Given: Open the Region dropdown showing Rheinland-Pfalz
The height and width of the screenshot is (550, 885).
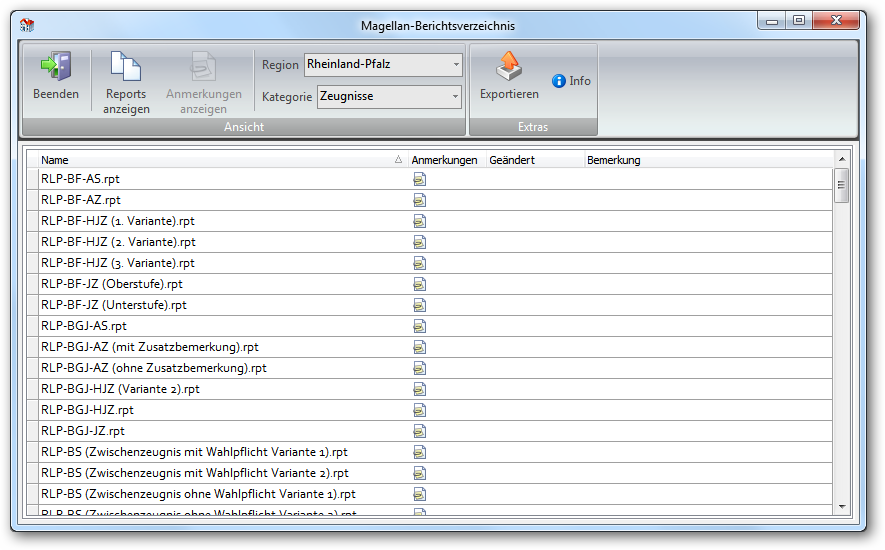Looking at the screenshot, I should tap(383, 64).
